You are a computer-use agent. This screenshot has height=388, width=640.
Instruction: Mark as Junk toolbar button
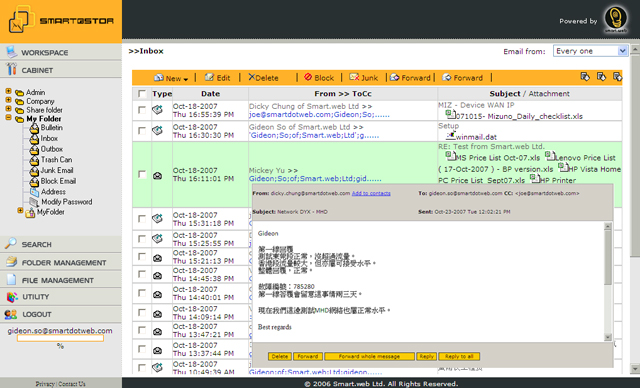(363, 78)
